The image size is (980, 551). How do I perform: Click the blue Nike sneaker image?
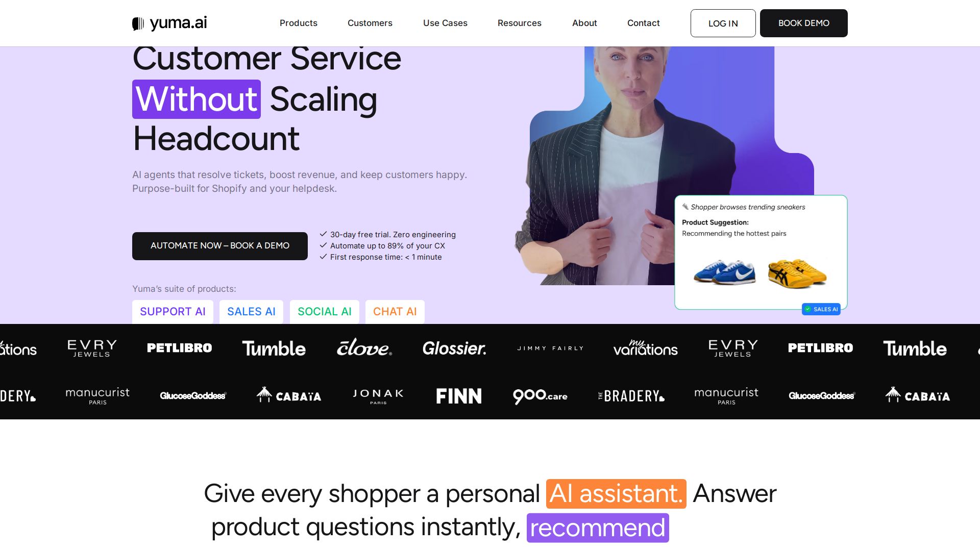[x=725, y=271]
